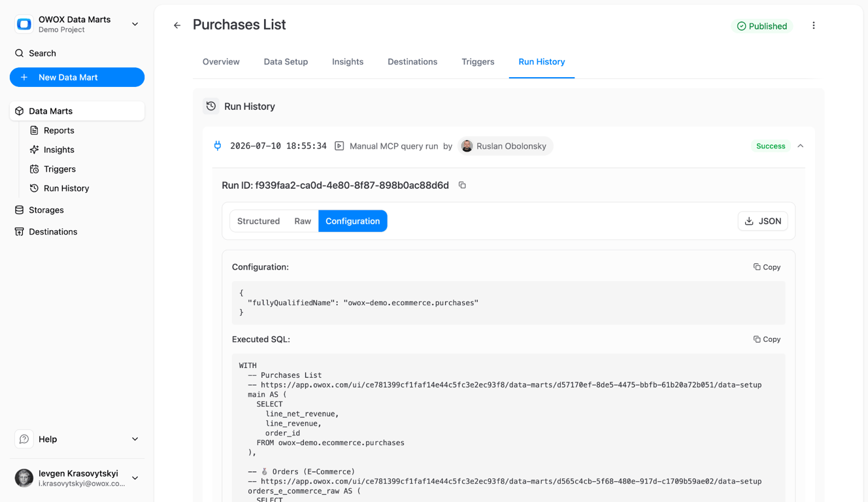Image resolution: width=868 pixels, height=502 pixels.
Task: Collapse the run details chevron
Action: [x=801, y=146]
